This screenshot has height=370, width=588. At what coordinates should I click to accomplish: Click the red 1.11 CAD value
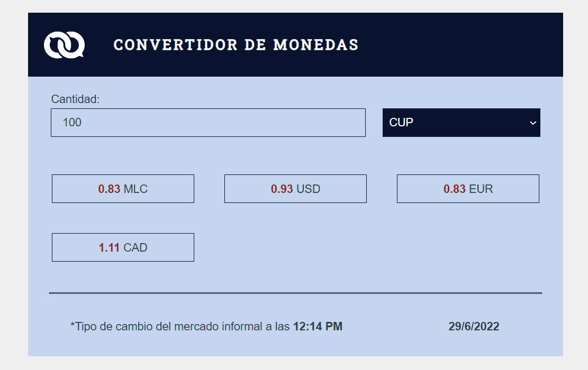109,248
